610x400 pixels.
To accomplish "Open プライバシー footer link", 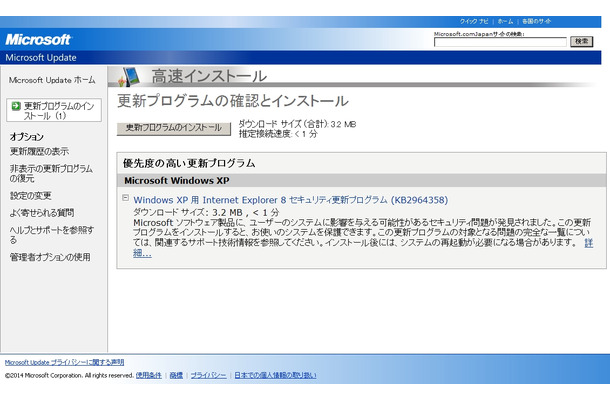I will coord(208,375).
